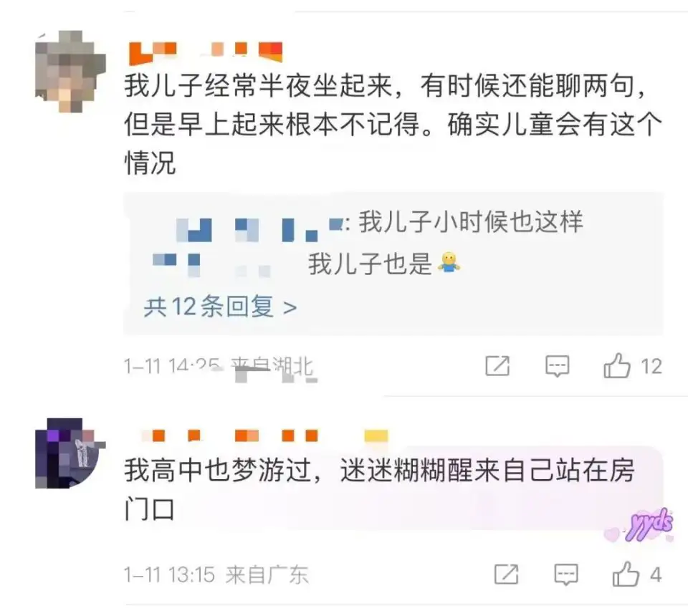The image size is (688, 616).
Task: Open second commenter's dark avatar
Action: click(x=70, y=453)
